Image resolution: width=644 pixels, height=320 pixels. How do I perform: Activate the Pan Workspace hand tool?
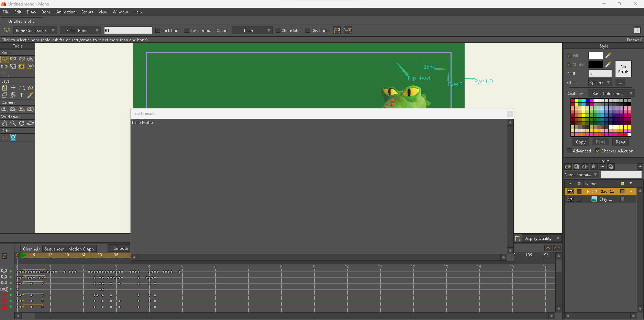pyautogui.click(x=4, y=123)
